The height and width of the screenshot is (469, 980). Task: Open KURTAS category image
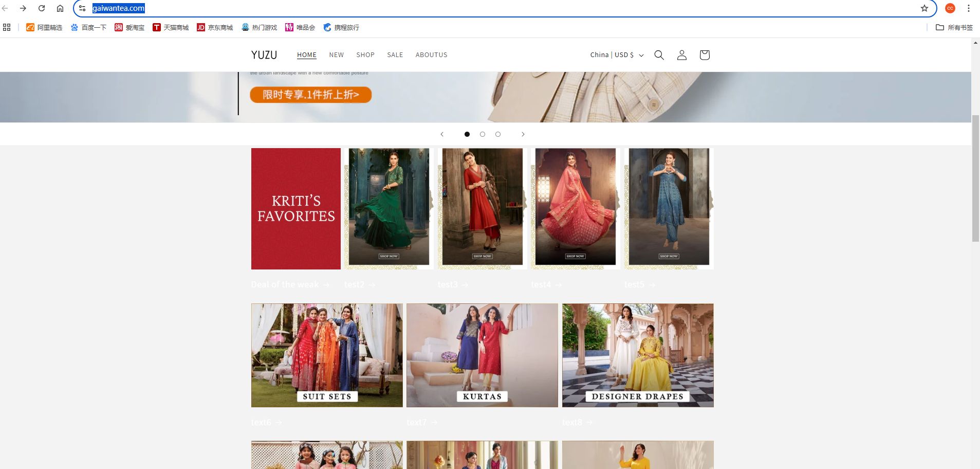(482, 355)
